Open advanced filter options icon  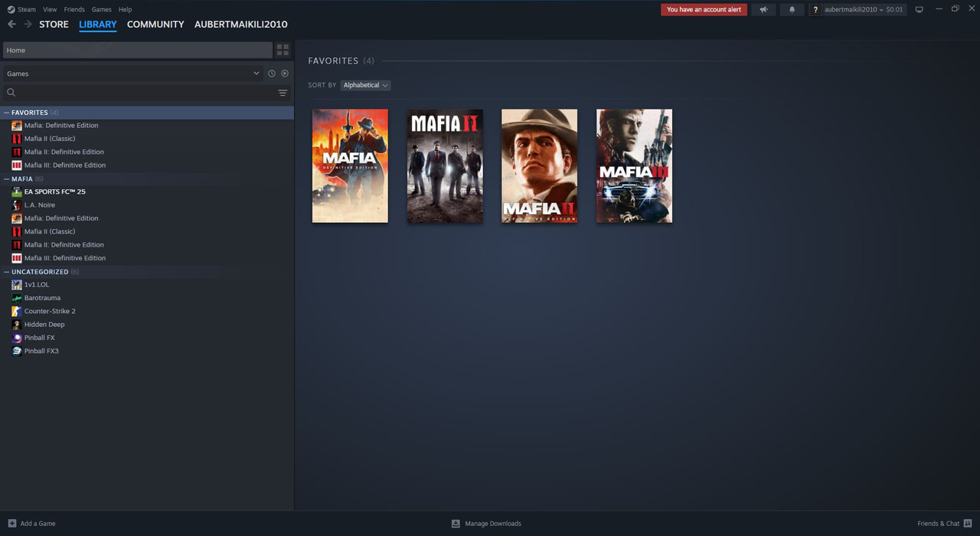[x=283, y=93]
